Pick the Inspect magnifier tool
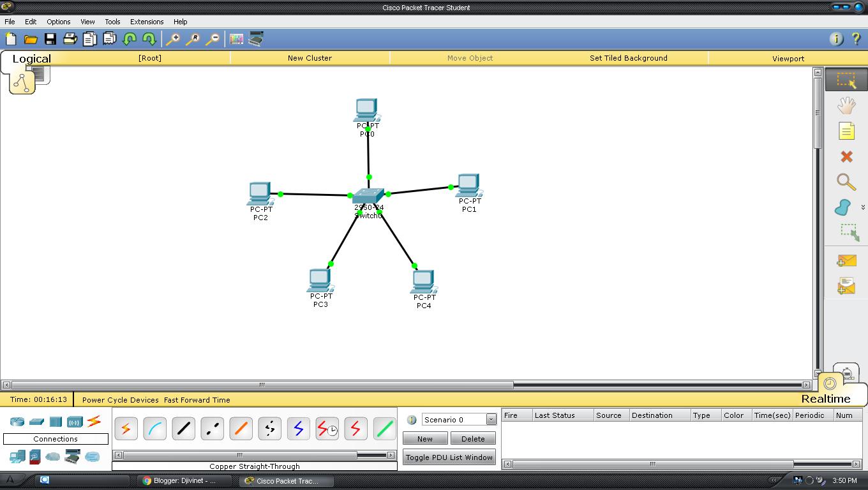868x490 pixels. (x=846, y=182)
